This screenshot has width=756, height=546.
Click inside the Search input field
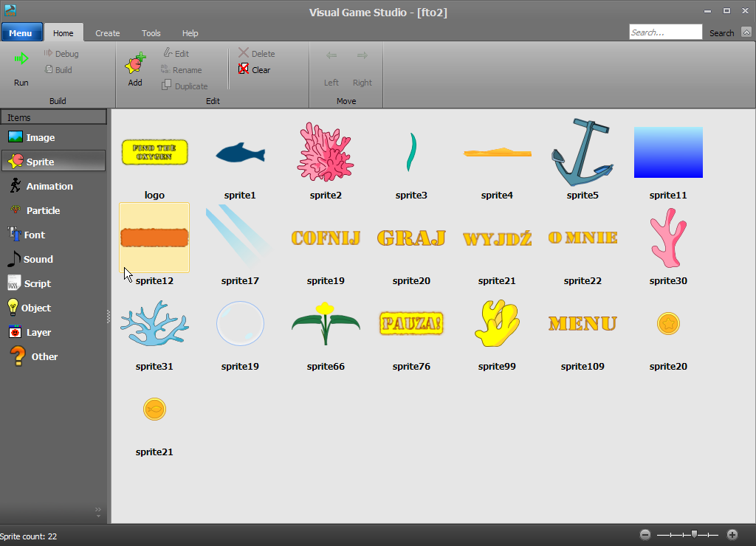[665, 32]
